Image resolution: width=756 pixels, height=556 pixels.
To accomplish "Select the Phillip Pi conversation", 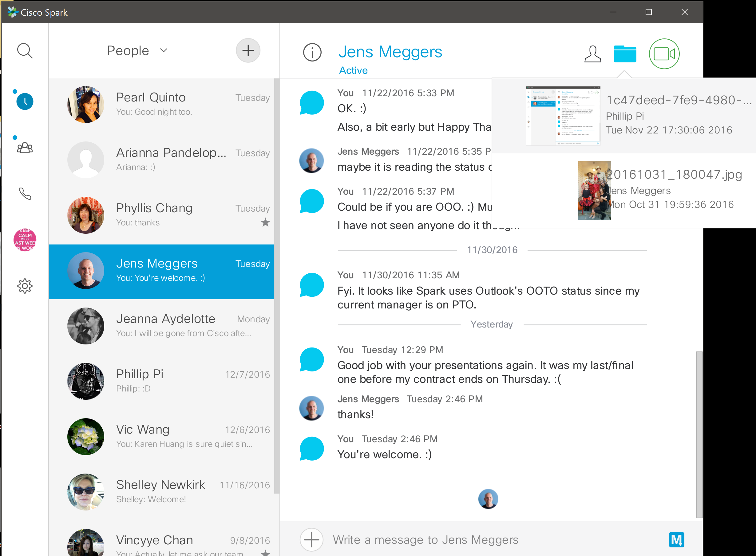I will coord(161,381).
